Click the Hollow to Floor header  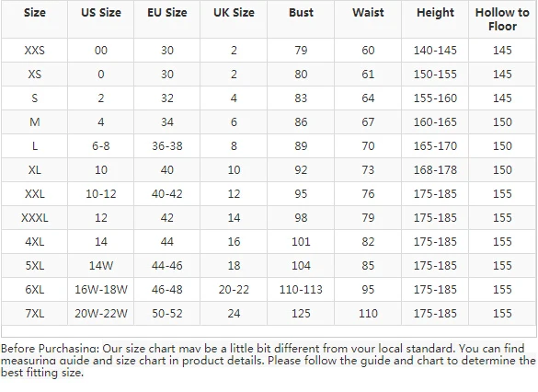point(502,19)
